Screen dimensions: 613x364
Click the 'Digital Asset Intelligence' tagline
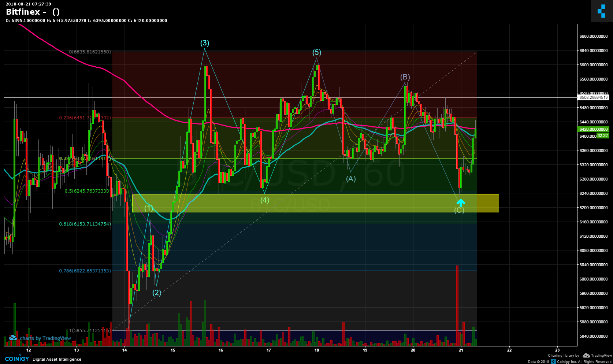tap(57, 359)
